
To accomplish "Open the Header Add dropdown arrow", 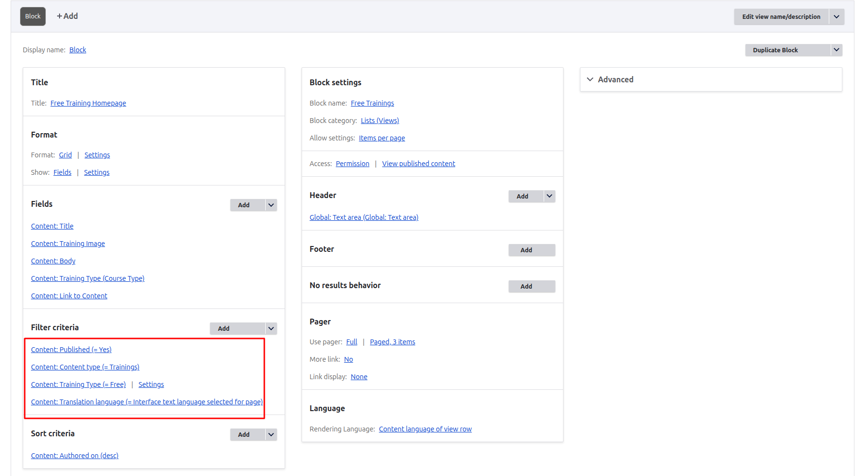I will pyautogui.click(x=549, y=196).
